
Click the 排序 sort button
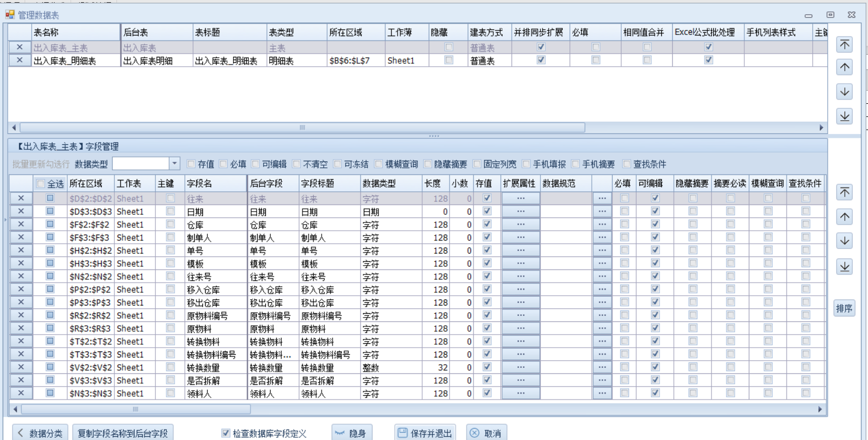point(844,308)
